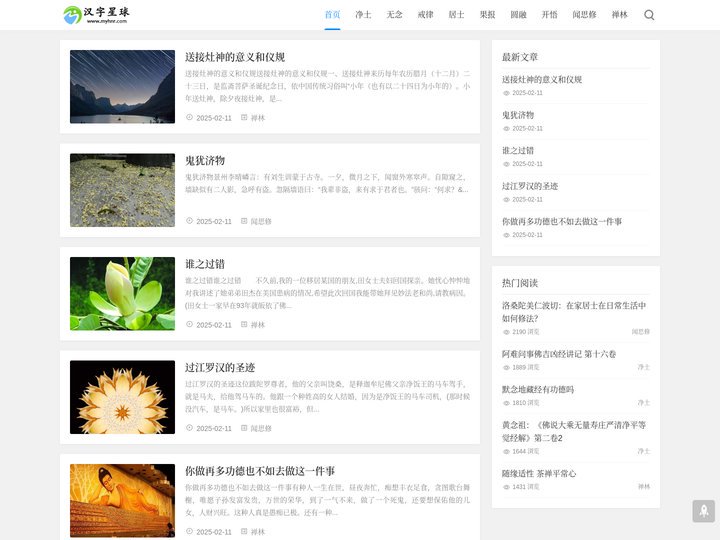The height and width of the screenshot is (540, 720).
Task: Open the 无念 menu item
Action: tap(394, 15)
